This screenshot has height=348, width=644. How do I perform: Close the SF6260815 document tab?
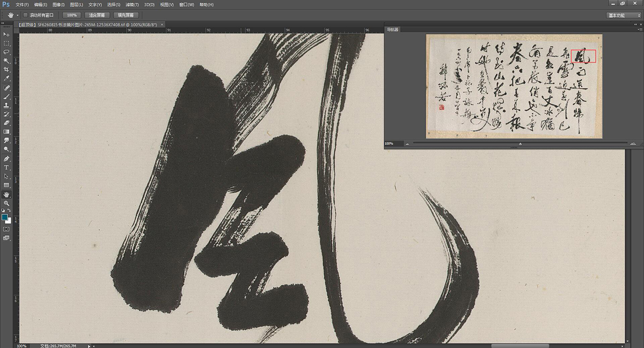point(161,25)
